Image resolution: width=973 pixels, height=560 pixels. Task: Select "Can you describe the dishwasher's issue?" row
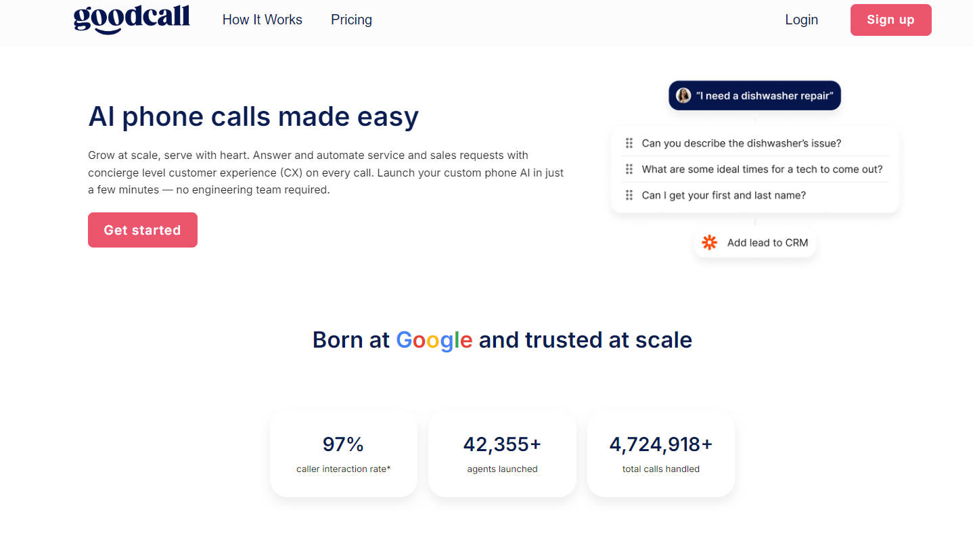(741, 143)
